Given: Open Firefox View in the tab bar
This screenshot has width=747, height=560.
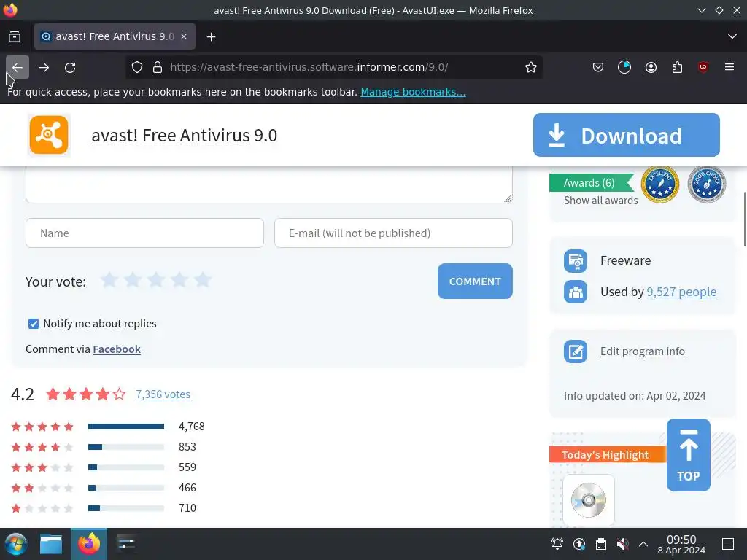Looking at the screenshot, I should [15, 36].
